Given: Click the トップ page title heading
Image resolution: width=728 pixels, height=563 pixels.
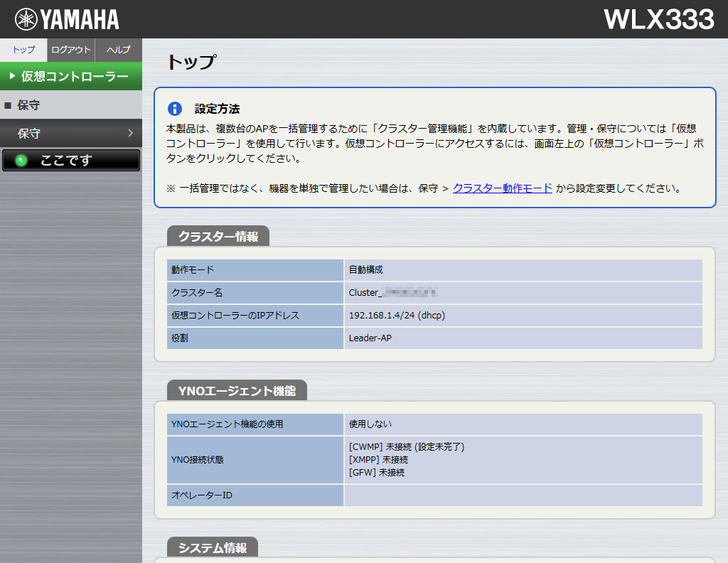Looking at the screenshot, I should [191, 62].
